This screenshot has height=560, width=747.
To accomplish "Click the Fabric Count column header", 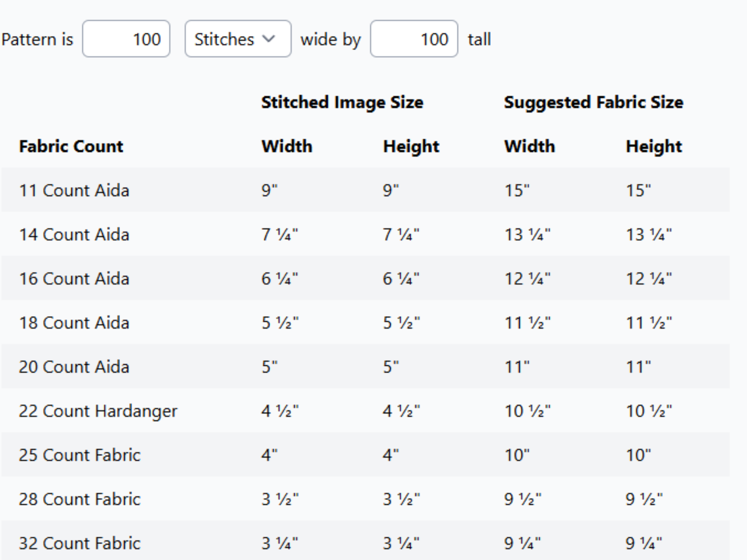I will tap(71, 147).
